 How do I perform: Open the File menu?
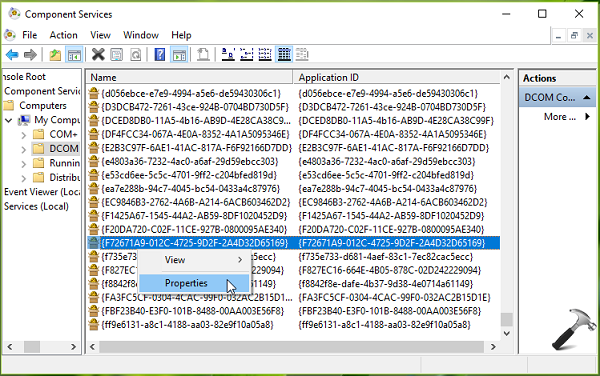tap(29, 35)
